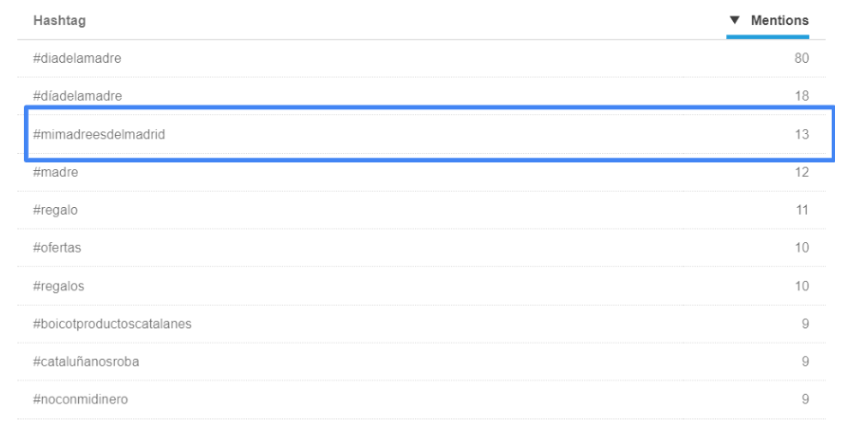
Task: Select the #madre hashtag entry
Action: pyautogui.click(x=56, y=172)
